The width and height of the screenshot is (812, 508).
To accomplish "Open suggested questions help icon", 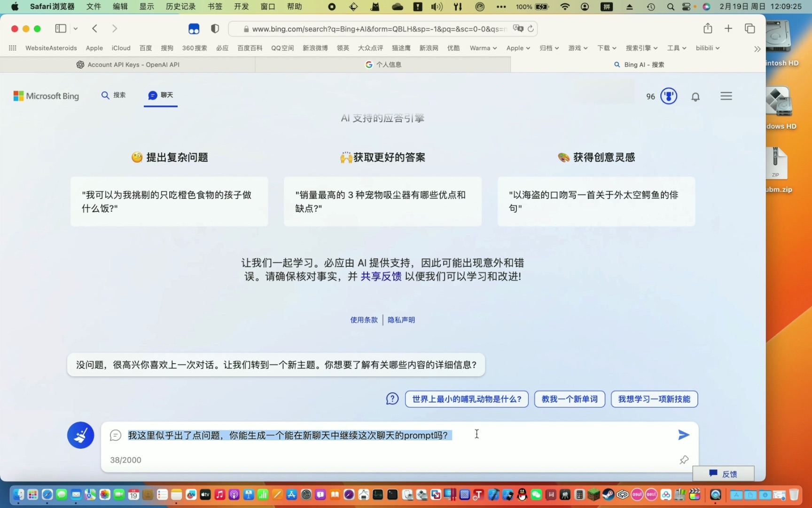I will point(392,399).
